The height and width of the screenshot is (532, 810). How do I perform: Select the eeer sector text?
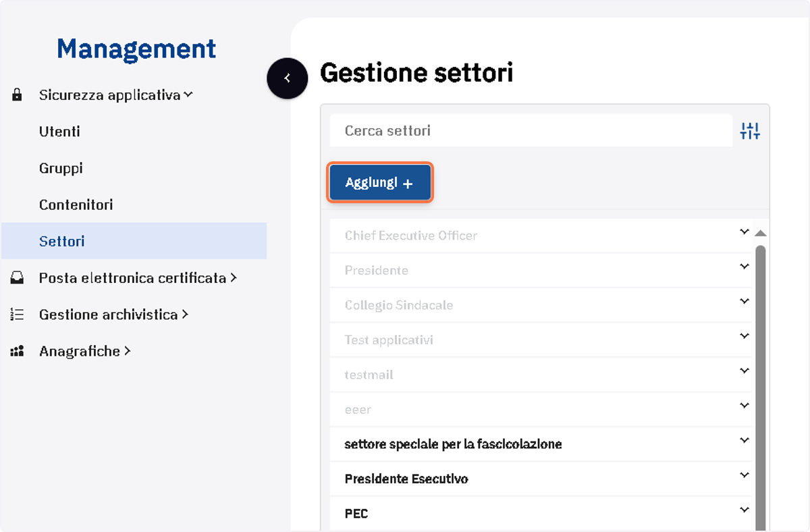point(358,410)
